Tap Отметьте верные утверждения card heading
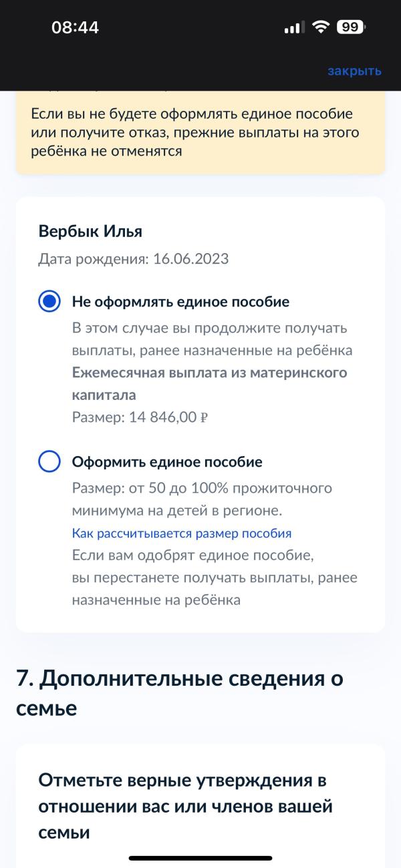This screenshot has height=868, width=401. 186,807
